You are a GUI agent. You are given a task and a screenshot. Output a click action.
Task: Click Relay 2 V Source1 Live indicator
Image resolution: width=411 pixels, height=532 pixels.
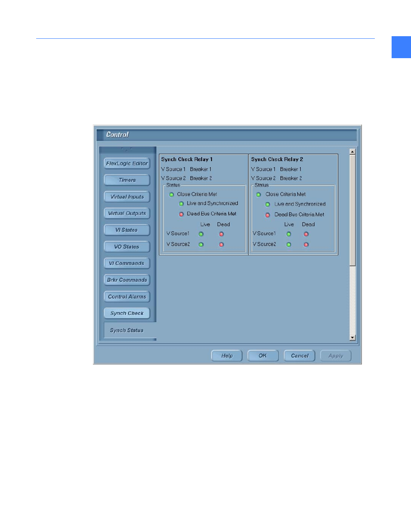click(289, 234)
